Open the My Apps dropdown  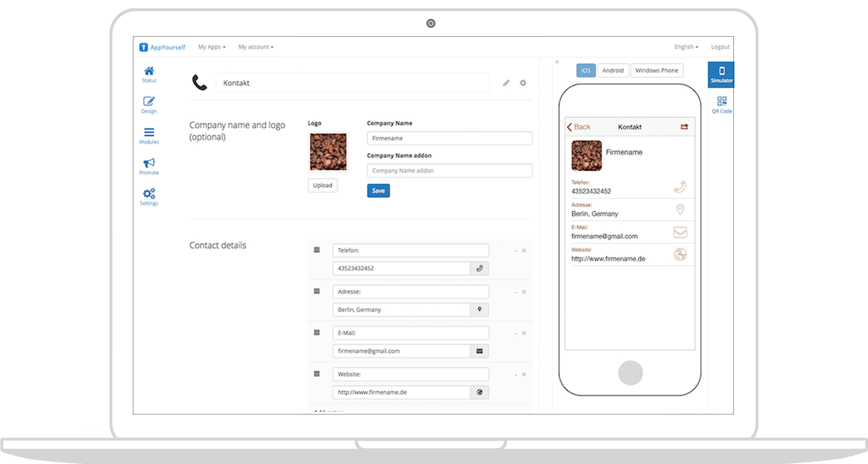coord(211,47)
